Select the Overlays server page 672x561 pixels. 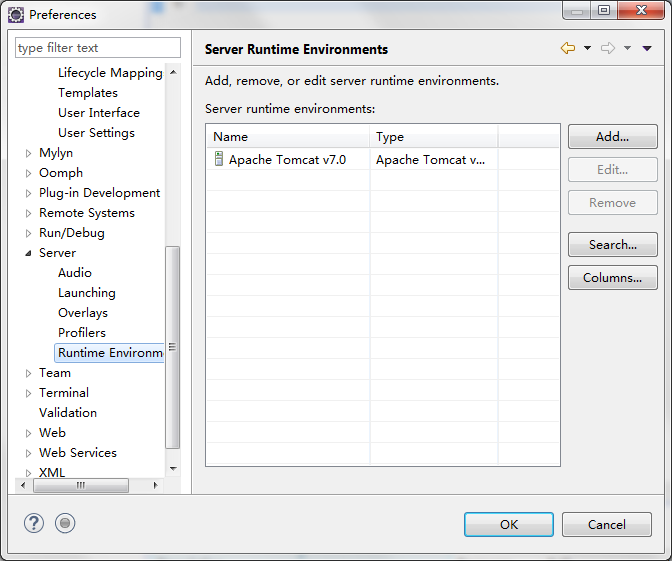point(83,313)
